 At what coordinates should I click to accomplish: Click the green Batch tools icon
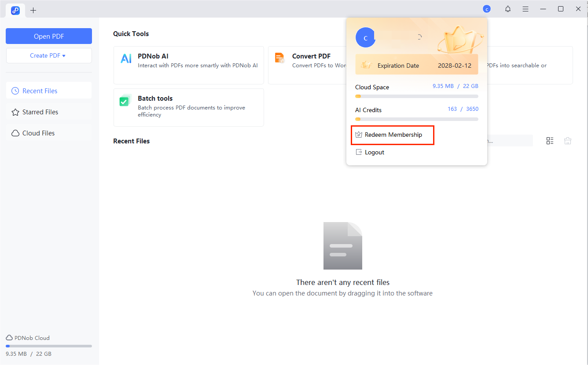click(x=125, y=101)
